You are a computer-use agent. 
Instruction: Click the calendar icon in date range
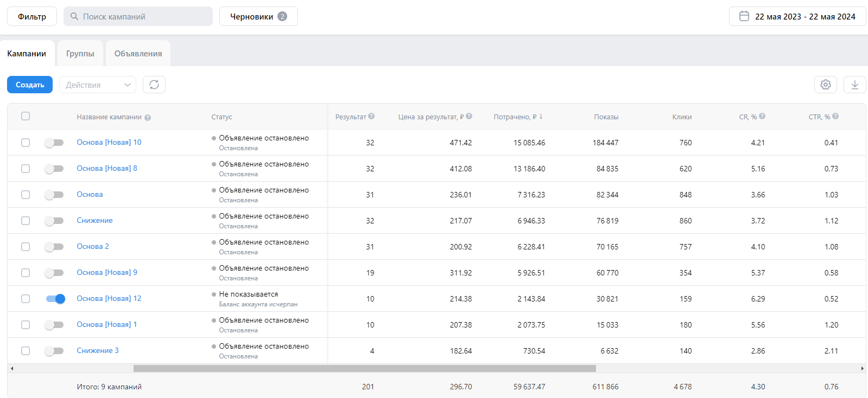pos(744,16)
